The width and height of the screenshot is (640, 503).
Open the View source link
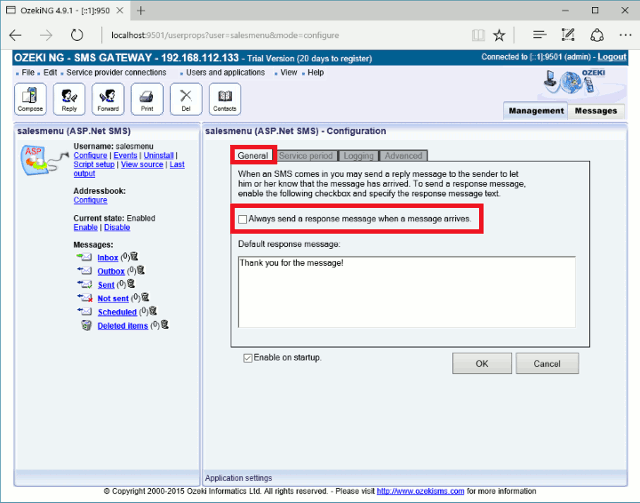(142, 164)
